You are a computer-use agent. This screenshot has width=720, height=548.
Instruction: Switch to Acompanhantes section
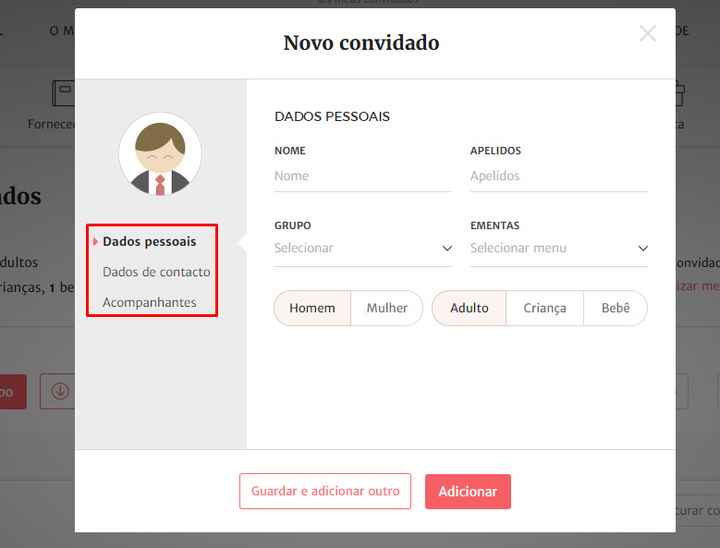coord(149,302)
